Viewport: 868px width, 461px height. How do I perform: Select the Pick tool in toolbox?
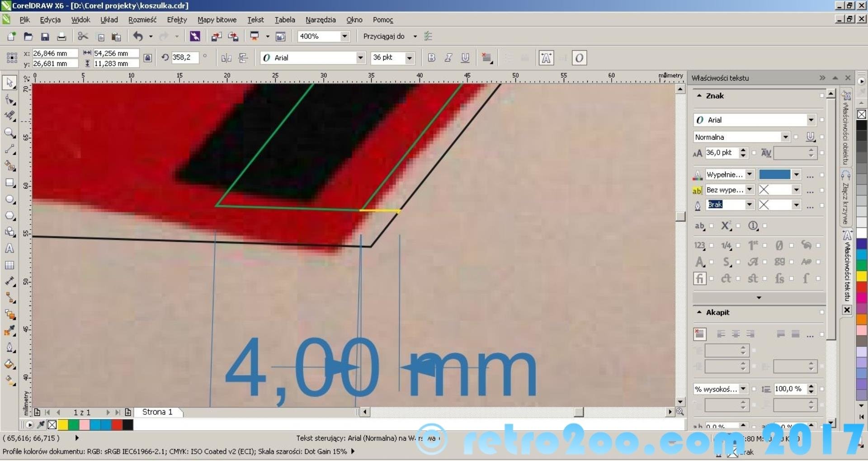tap(9, 83)
